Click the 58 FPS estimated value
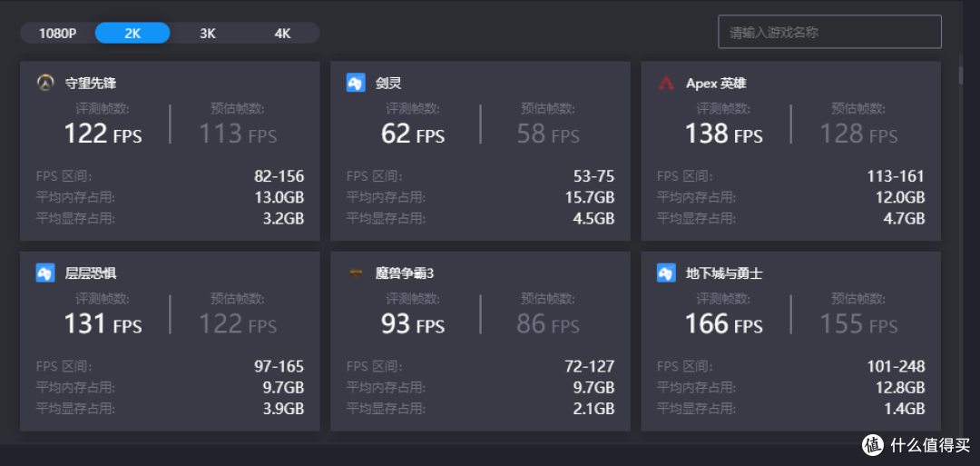Viewport: 980px width, 466px height. (x=548, y=134)
